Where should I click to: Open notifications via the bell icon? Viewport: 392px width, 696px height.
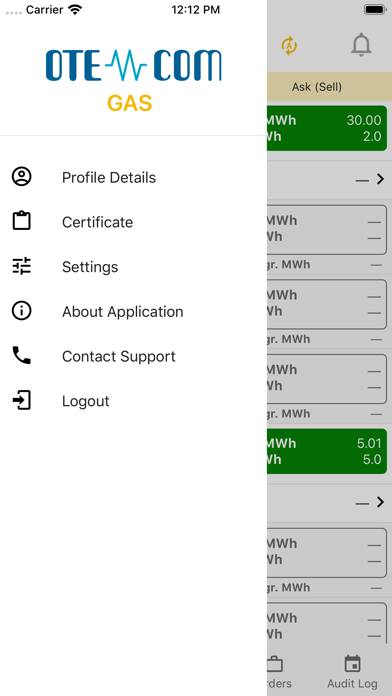point(361,45)
